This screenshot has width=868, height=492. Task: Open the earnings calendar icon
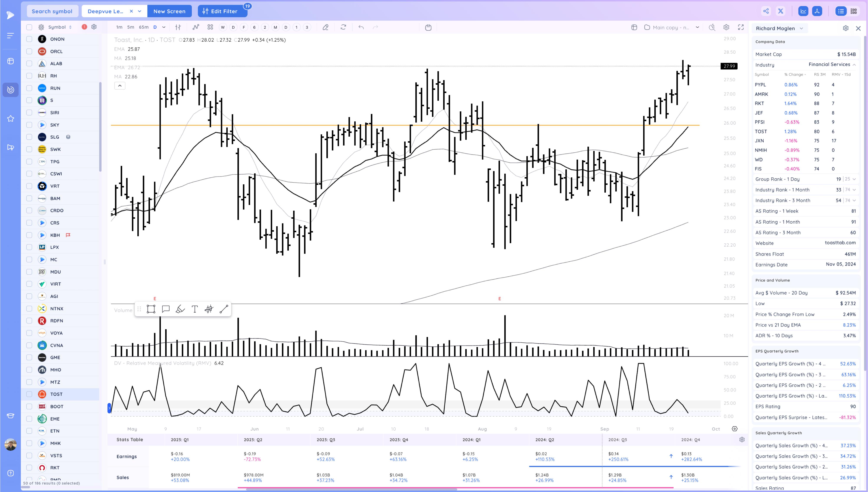click(x=428, y=27)
